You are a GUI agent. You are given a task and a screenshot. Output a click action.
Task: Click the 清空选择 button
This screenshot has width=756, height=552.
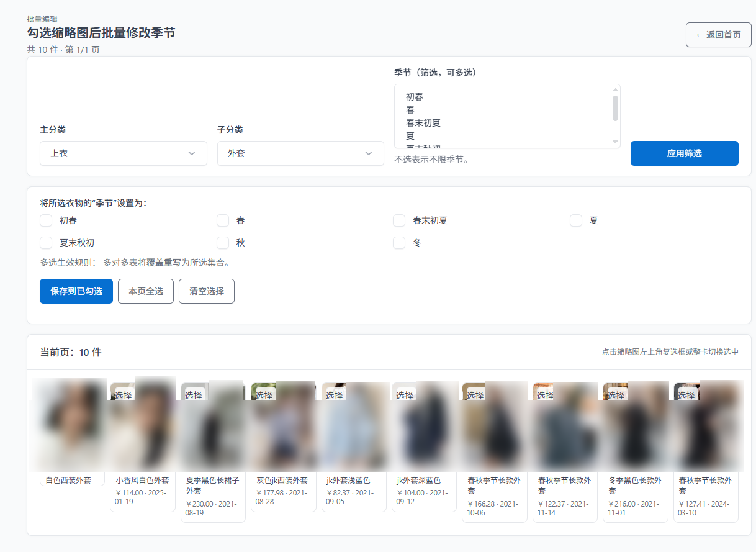(206, 291)
